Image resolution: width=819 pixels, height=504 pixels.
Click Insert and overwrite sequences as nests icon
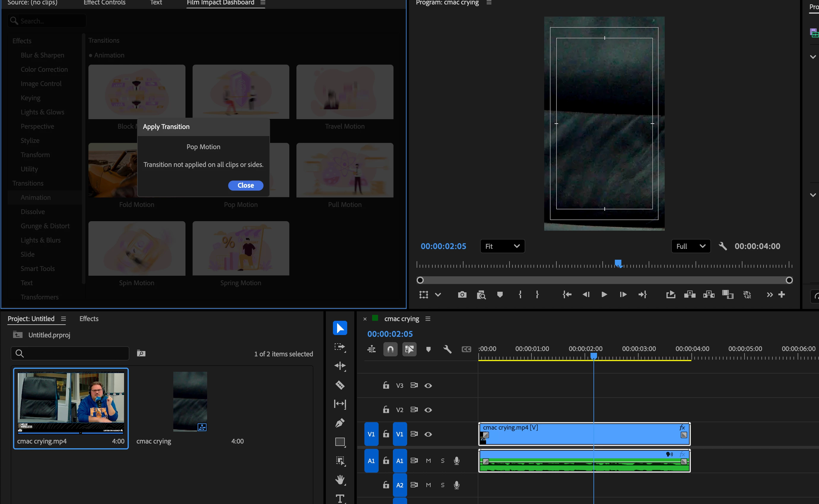pos(371,349)
